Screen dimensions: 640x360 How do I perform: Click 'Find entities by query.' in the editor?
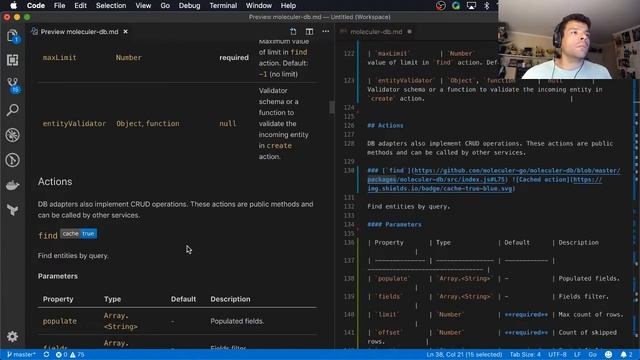[409, 207]
